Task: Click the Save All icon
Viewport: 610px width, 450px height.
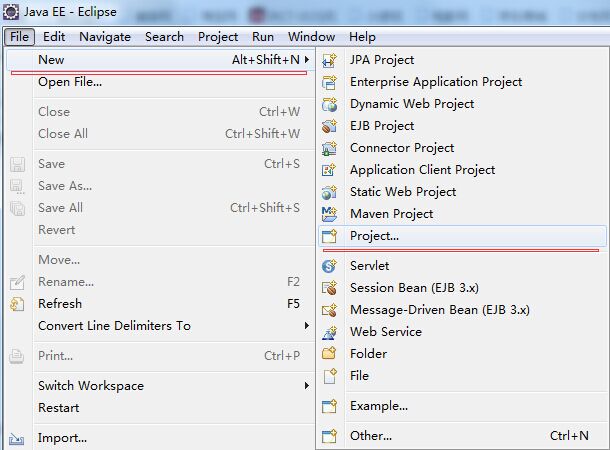Action: tap(18, 208)
